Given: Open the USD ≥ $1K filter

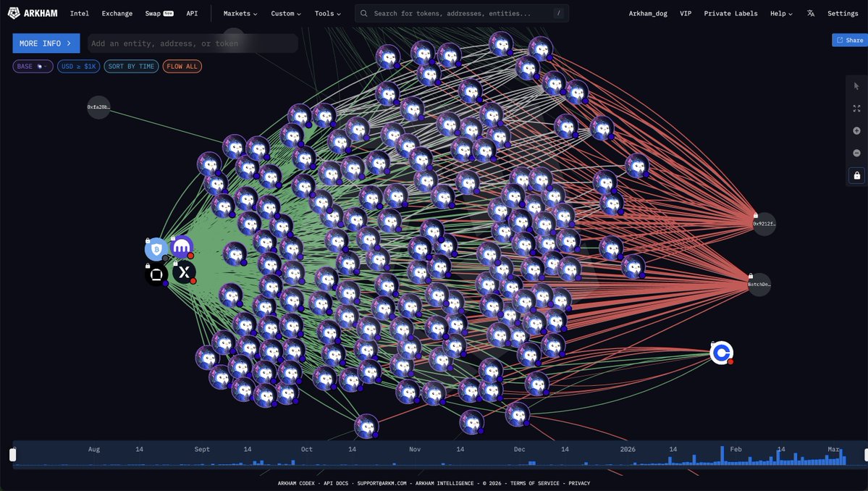Looking at the screenshot, I should (x=79, y=67).
